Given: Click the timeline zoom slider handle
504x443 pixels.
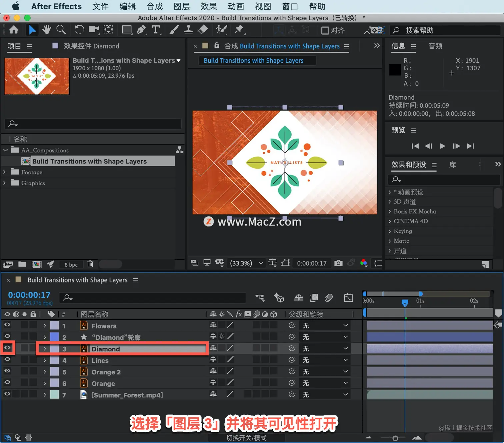Looking at the screenshot, I should coord(395,438).
